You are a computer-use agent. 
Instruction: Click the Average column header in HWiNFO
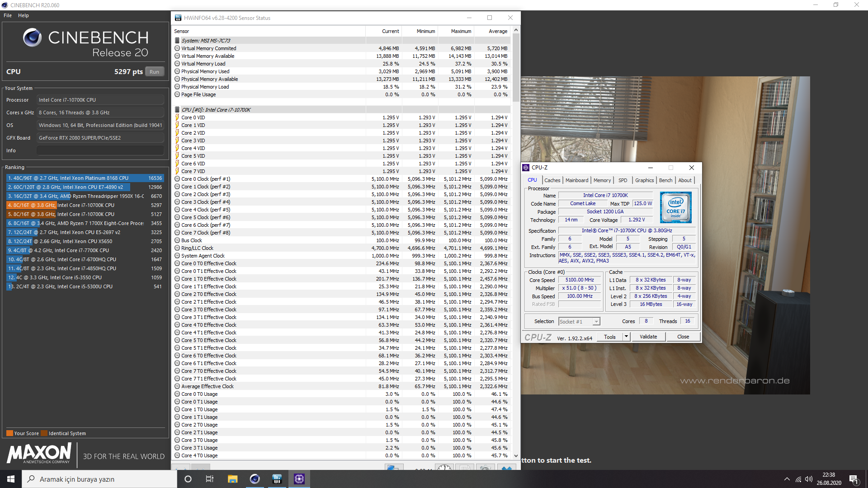click(492, 31)
